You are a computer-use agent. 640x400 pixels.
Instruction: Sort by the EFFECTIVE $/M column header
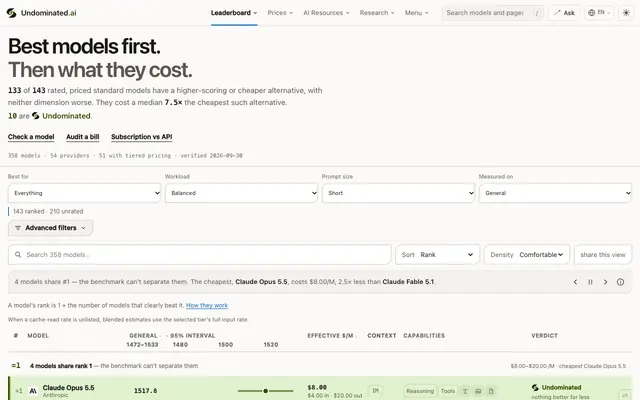330,336
